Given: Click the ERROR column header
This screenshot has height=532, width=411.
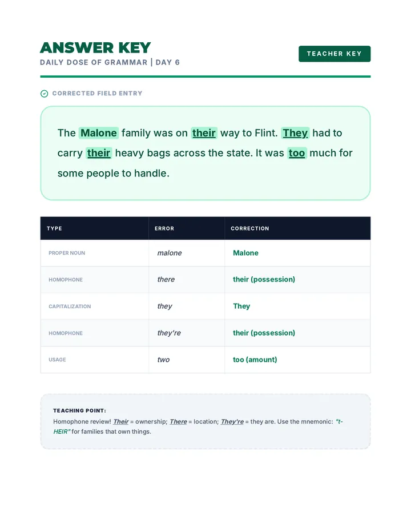Looking at the screenshot, I should [x=164, y=228].
